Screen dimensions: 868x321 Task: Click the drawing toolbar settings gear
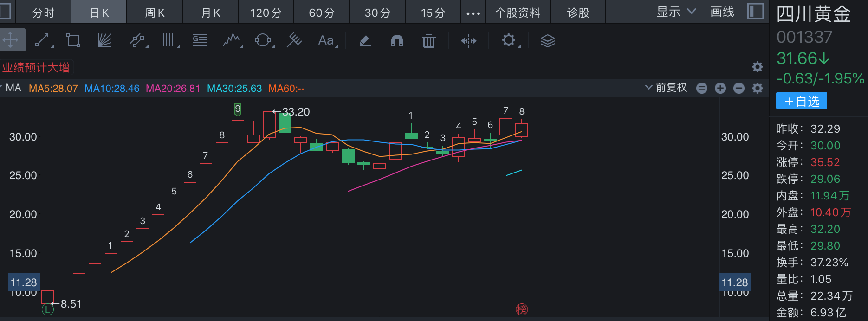[509, 40]
